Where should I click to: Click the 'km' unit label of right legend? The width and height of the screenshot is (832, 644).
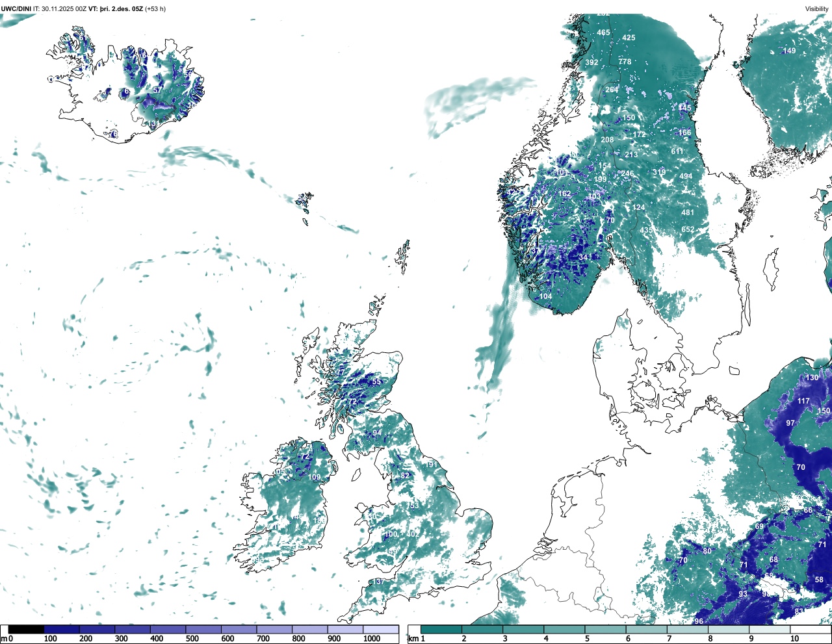pyautogui.click(x=413, y=639)
